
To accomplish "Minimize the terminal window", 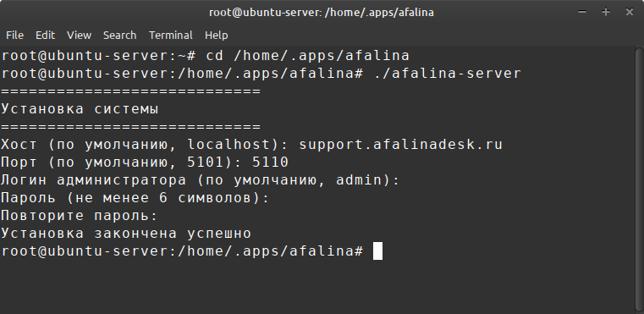I will (x=582, y=12).
